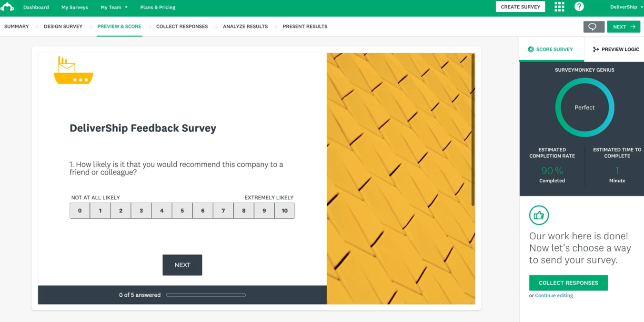Switch to the PREVIEW LOGIC tab
This screenshot has width=644, height=322.
[x=615, y=49]
